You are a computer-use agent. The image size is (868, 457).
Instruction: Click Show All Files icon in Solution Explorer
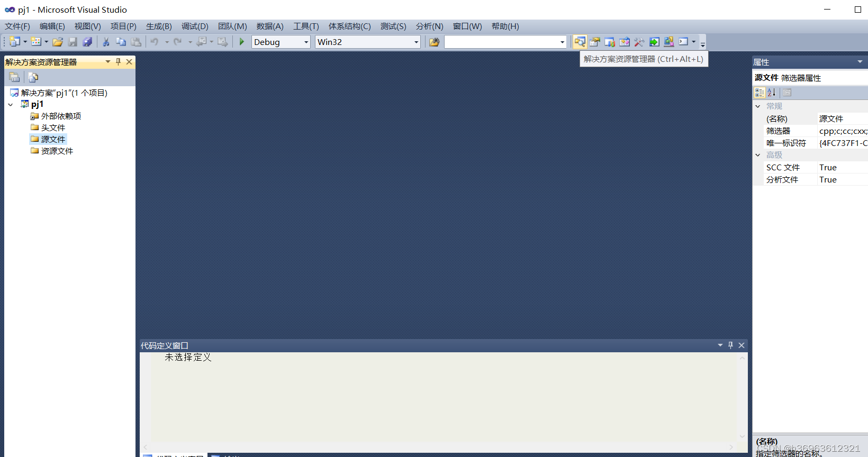[x=33, y=77]
